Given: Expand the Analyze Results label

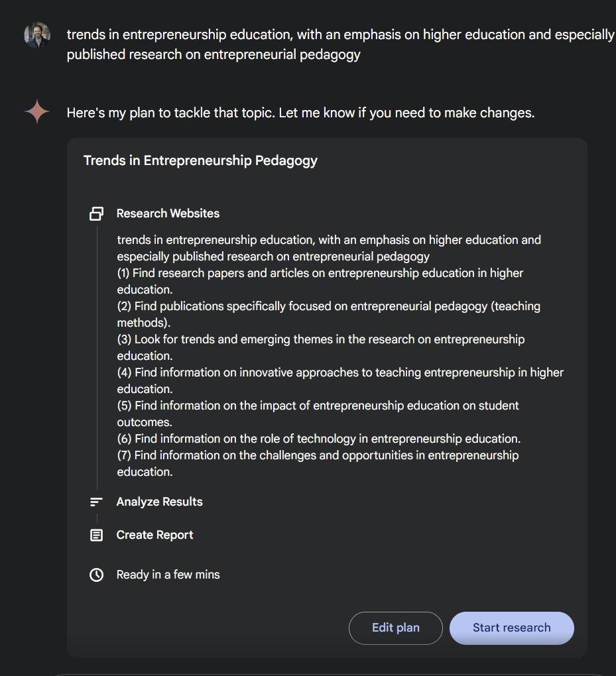Looking at the screenshot, I should coord(159,502).
